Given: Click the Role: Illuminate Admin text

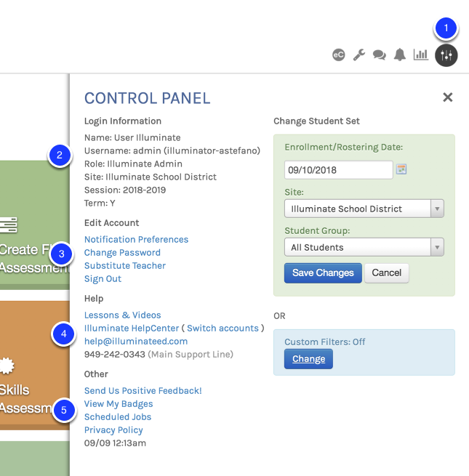Looking at the screenshot, I should [x=133, y=164].
